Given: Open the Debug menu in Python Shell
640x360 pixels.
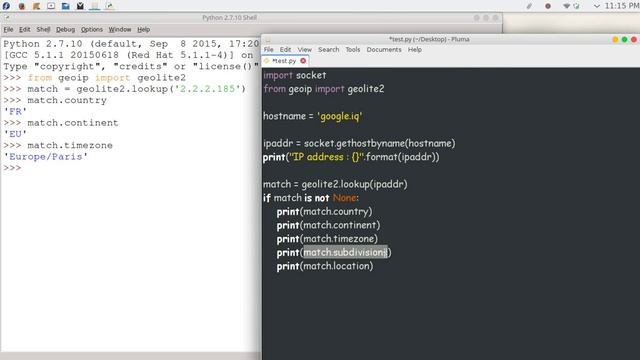Looking at the screenshot, I should [x=65, y=29].
